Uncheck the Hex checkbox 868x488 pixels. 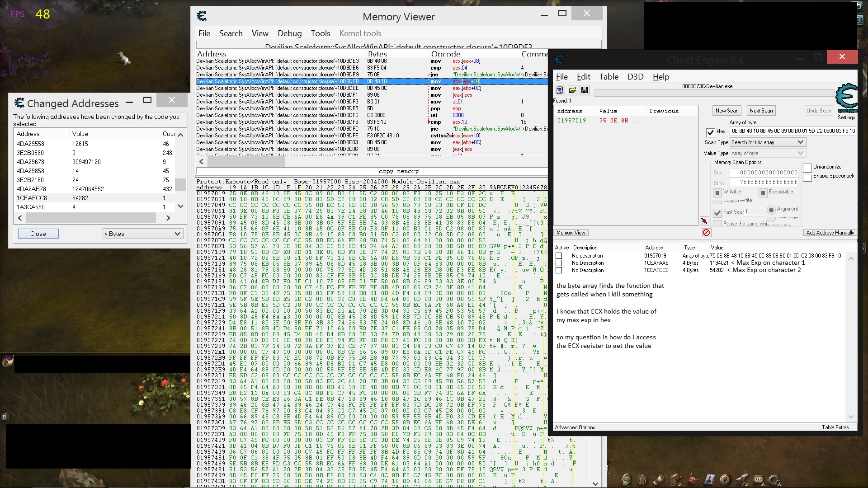tap(710, 132)
